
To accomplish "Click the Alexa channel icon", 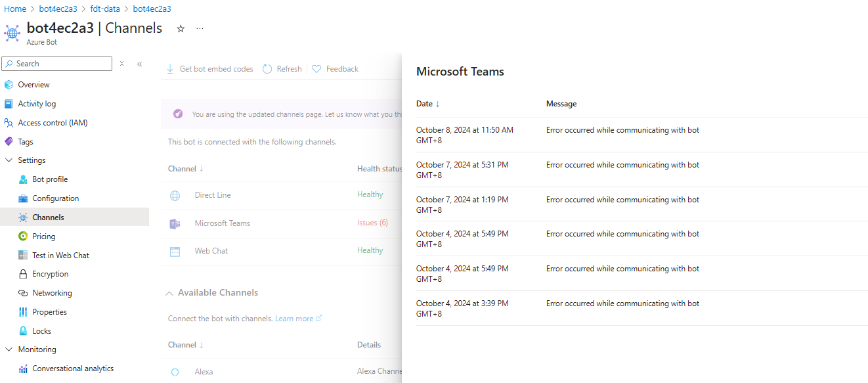I will (x=175, y=372).
